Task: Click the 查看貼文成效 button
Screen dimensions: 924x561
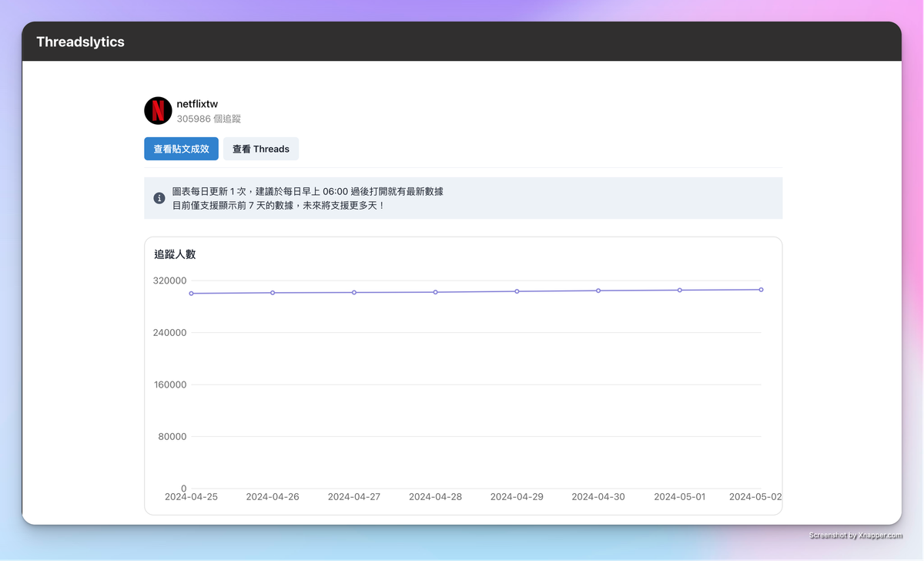Action: pyautogui.click(x=181, y=149)
